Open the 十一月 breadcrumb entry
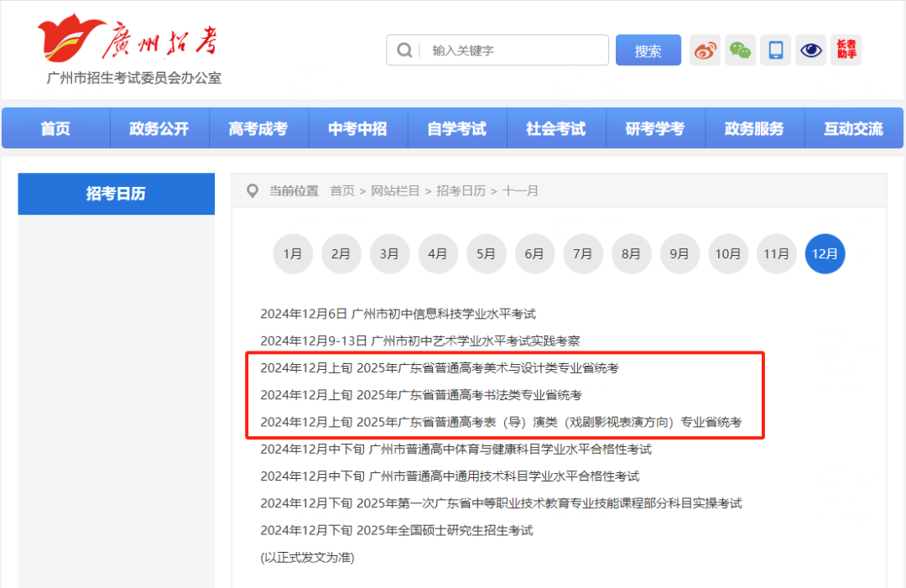The image size is (906, 588). tap(522, 190)
